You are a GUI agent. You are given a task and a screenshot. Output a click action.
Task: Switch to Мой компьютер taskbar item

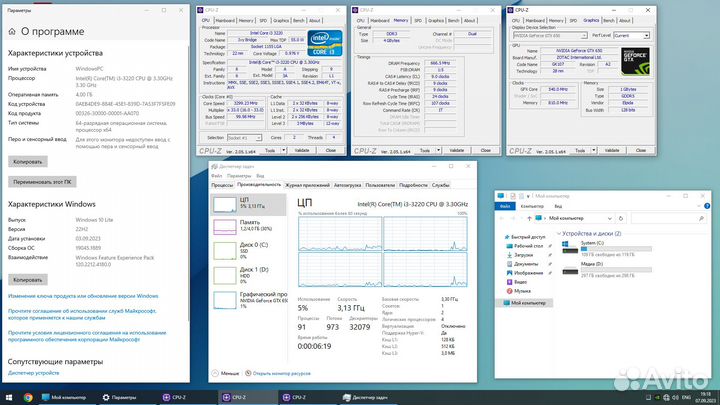tap(64, 397)
